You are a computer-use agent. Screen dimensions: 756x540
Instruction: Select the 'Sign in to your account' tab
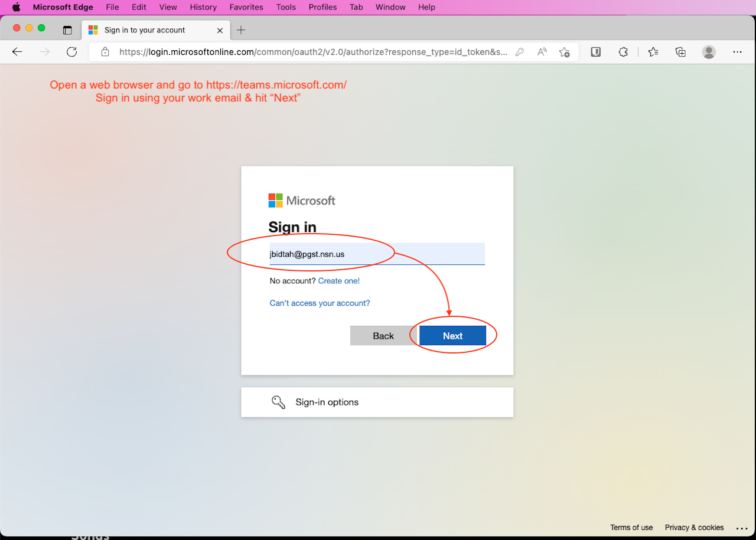tap(156, 30)
